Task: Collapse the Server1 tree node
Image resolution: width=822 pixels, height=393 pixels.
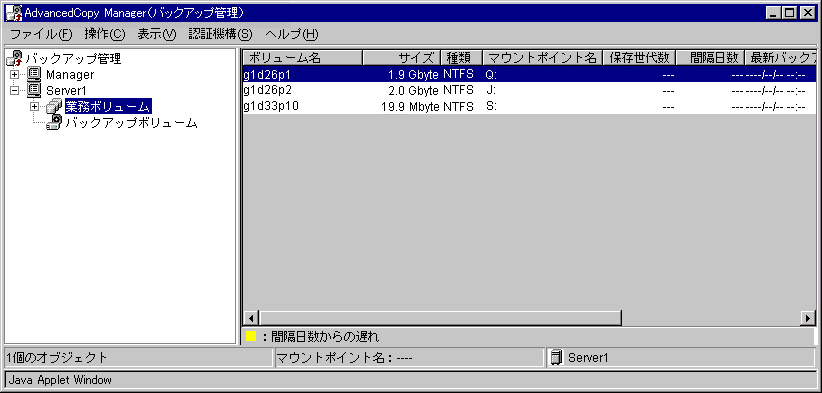Action: [x=14, y=91]
